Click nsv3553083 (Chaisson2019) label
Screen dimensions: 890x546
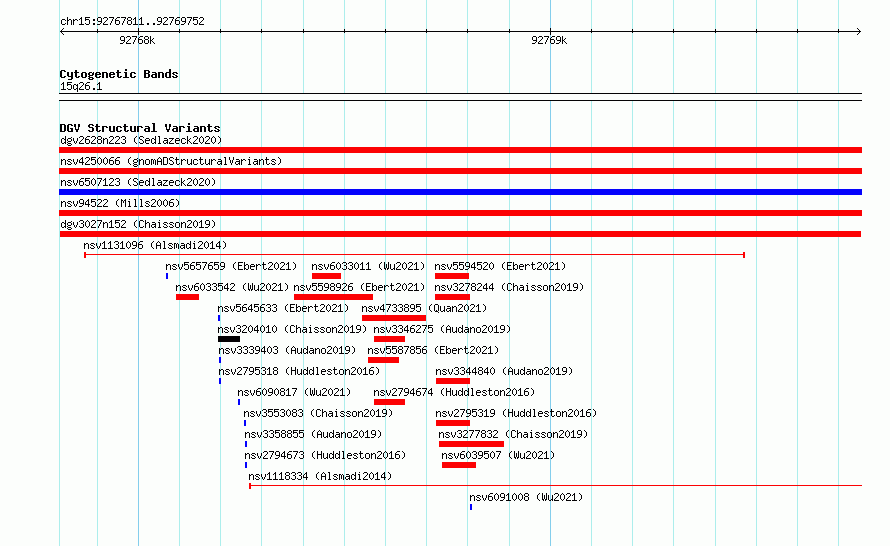(318, 413)
